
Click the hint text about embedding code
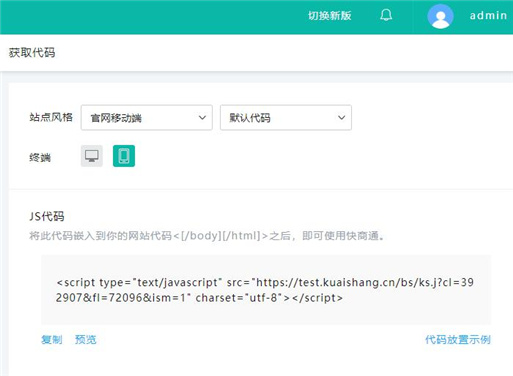[x=207, y=236]
